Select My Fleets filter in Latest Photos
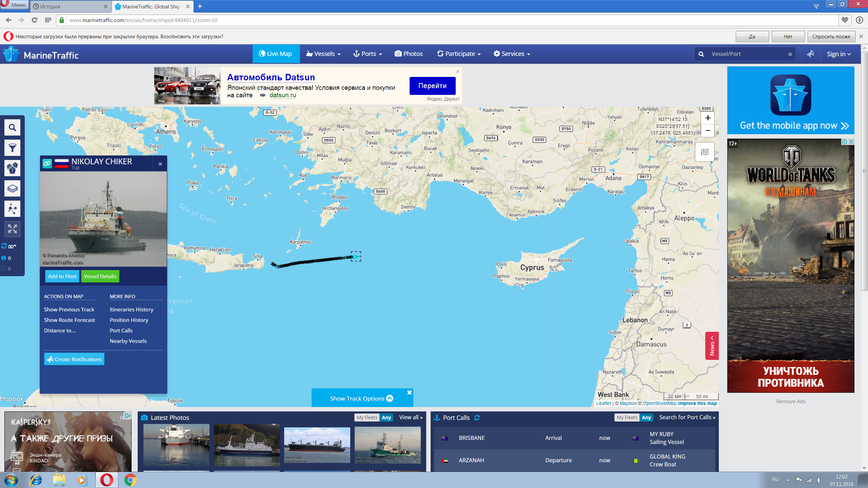The height and width of the screenshot is (488, 868). [x=367, y=418]
